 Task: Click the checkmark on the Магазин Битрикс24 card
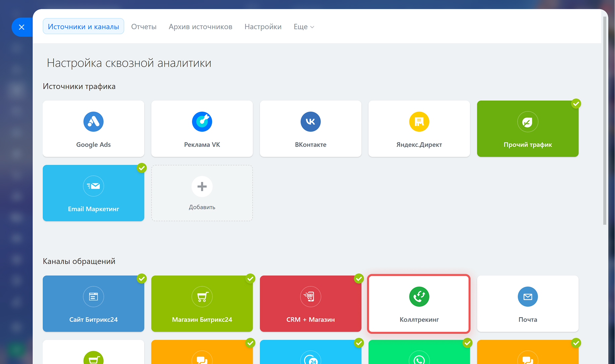[x=250, y=279]
